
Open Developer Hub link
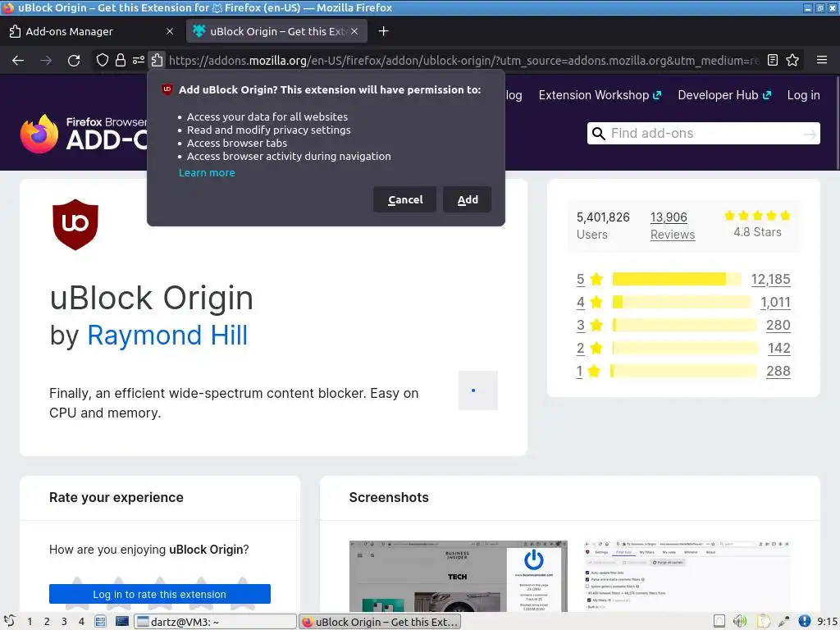tap(724, 95)
